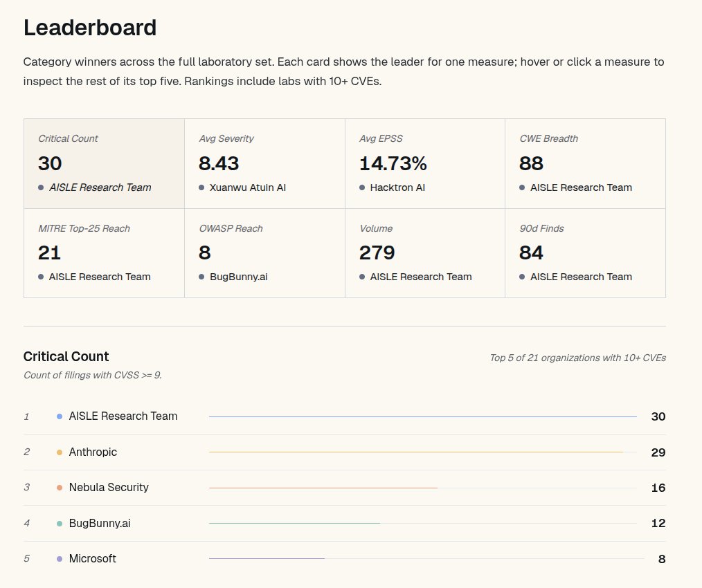Select BugBunny.ai in the ranking list

(345, 523)
